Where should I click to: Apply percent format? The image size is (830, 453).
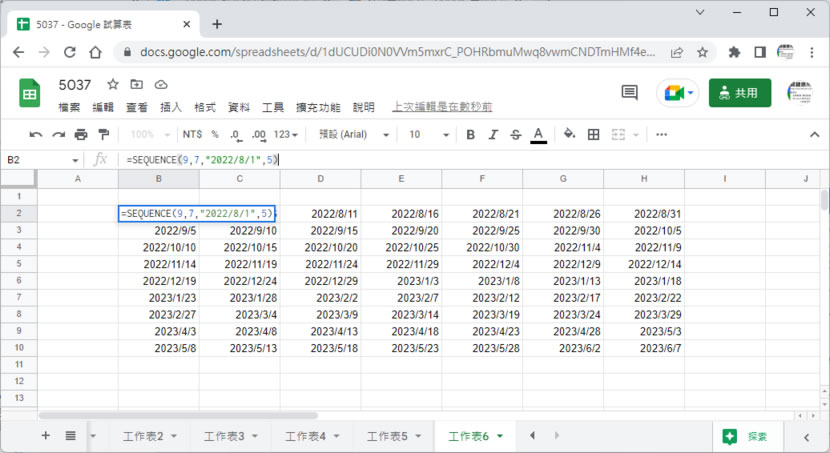tap(215, 134)
